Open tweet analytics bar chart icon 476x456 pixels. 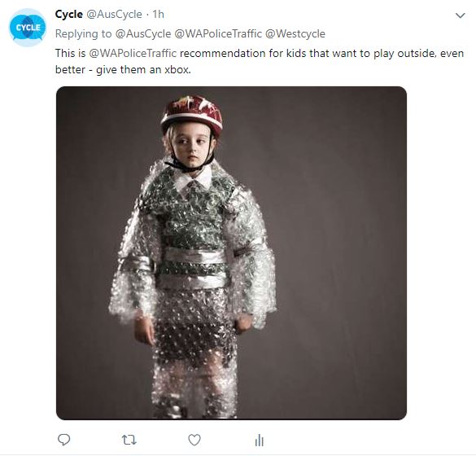click(x=260, y=440)
